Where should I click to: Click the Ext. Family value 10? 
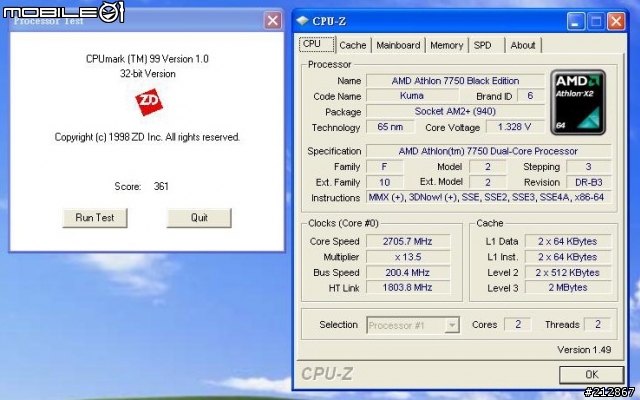tap(384, 182)
